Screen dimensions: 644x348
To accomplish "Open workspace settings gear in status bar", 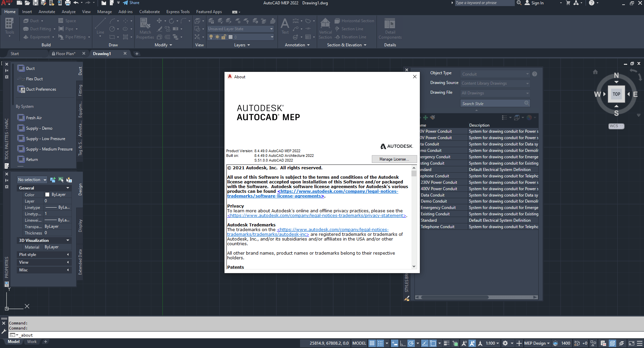I will tap(505, 343).
